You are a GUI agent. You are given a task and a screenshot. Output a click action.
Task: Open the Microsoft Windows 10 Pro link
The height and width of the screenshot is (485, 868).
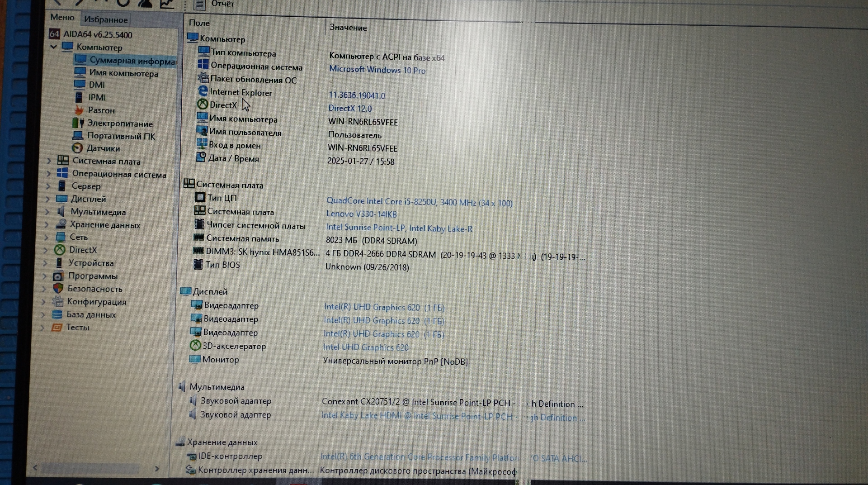(377, 70)
